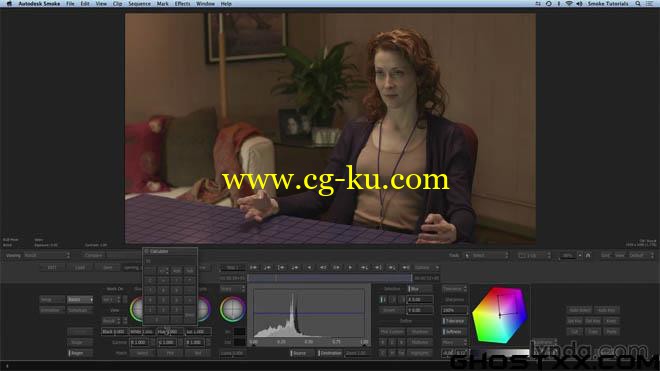660x371 pixels.
Task: Open the Spotlight search magnifier icon
Action: coord(638,3)
